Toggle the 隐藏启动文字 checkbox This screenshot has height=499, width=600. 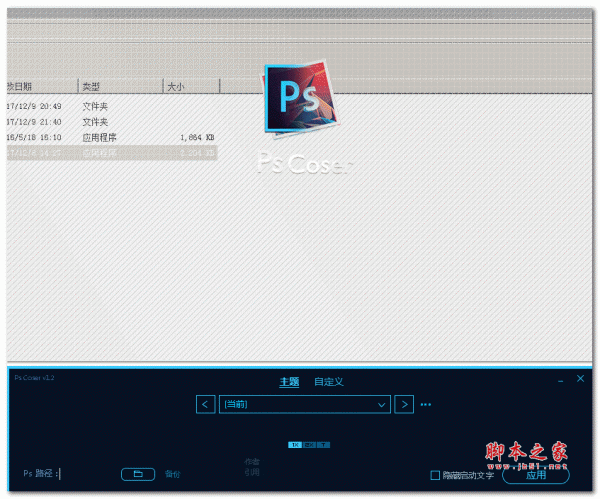[435, 475]
